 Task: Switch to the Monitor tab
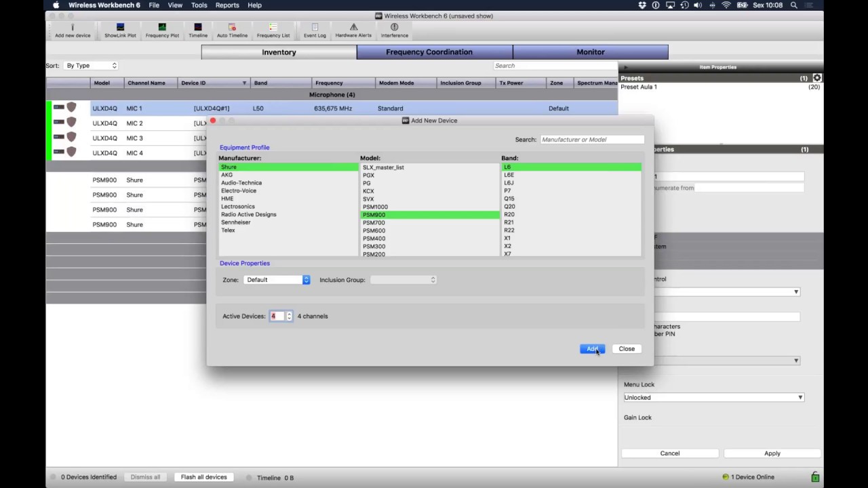click(591, 52)
